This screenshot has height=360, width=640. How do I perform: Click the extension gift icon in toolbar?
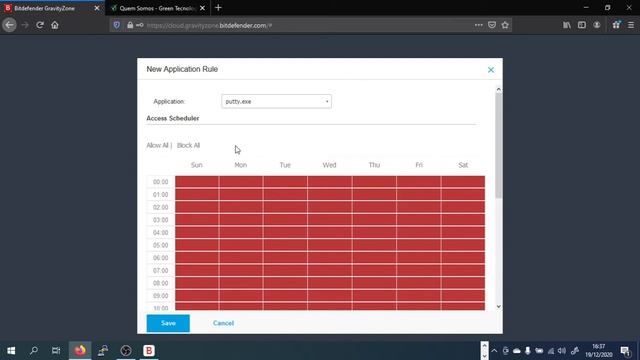tap(616, 25)
